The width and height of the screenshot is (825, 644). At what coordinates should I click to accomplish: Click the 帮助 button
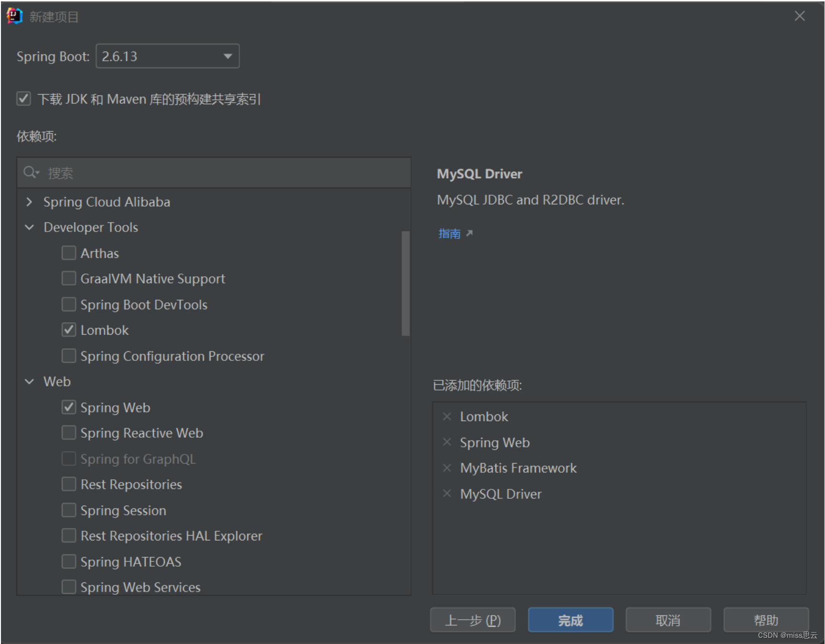pos(766,620)
